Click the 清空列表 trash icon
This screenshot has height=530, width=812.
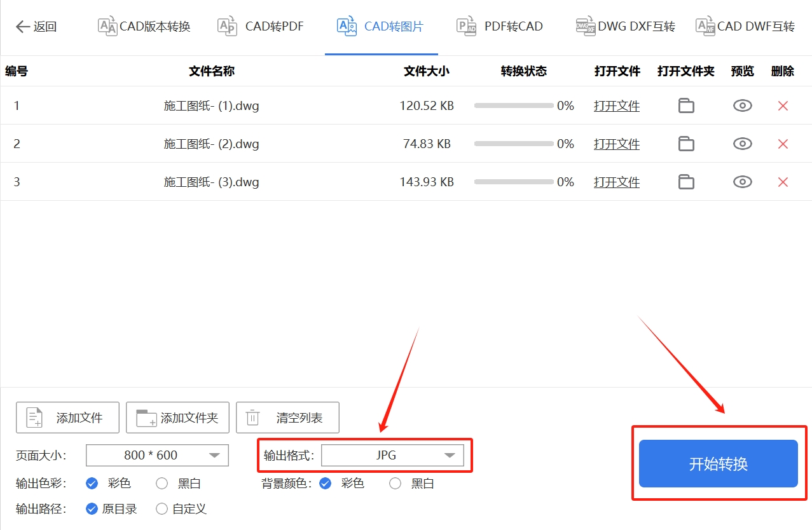pyautogui.click(x=252, y=417)
